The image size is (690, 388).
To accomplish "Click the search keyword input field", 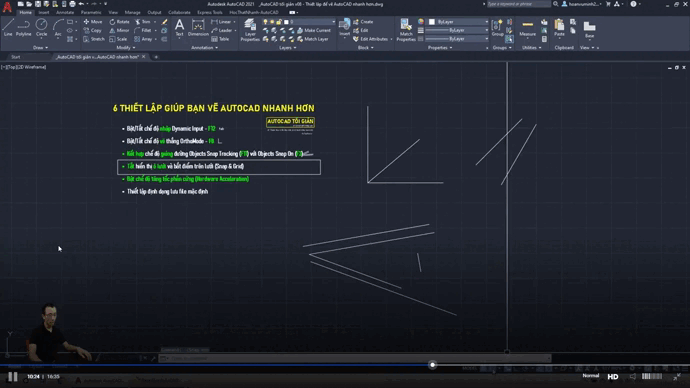I will tap(518, 4).
